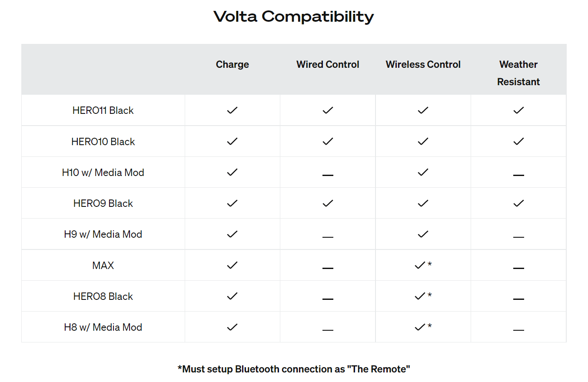Image resolution: width=588 pixels, height=382 pixels.
Task: Click the HERO11 Black row label
Action: coord(103,110)
